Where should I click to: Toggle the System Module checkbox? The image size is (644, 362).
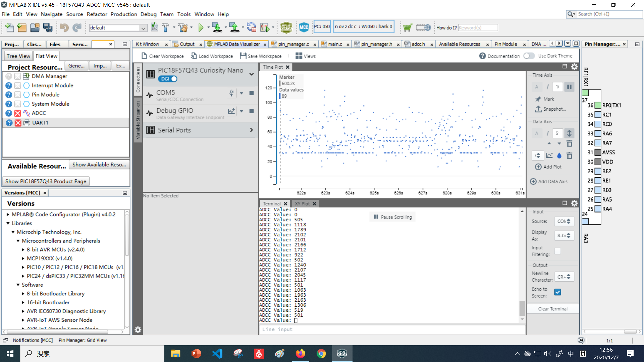[18, 104]
